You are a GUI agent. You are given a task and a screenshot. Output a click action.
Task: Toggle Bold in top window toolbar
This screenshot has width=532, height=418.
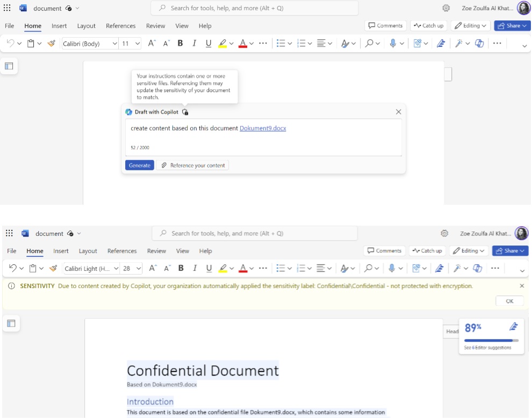click(x=180, y=43)
